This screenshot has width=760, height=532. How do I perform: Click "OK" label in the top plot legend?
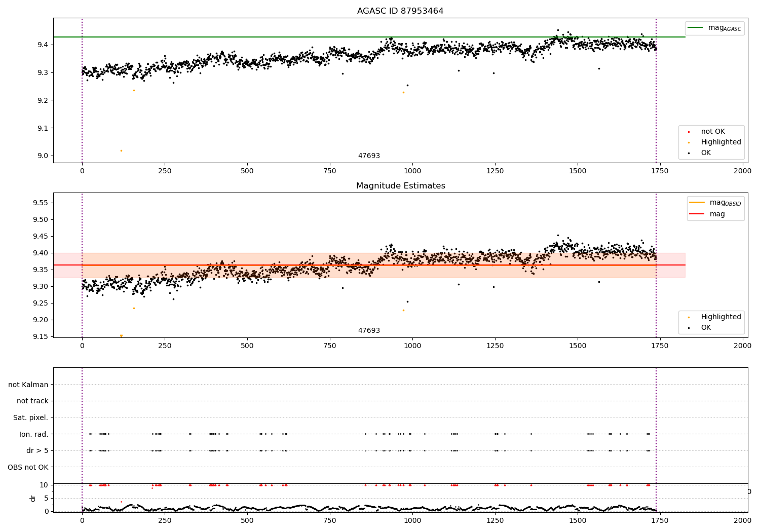click(x=706, y=153)
